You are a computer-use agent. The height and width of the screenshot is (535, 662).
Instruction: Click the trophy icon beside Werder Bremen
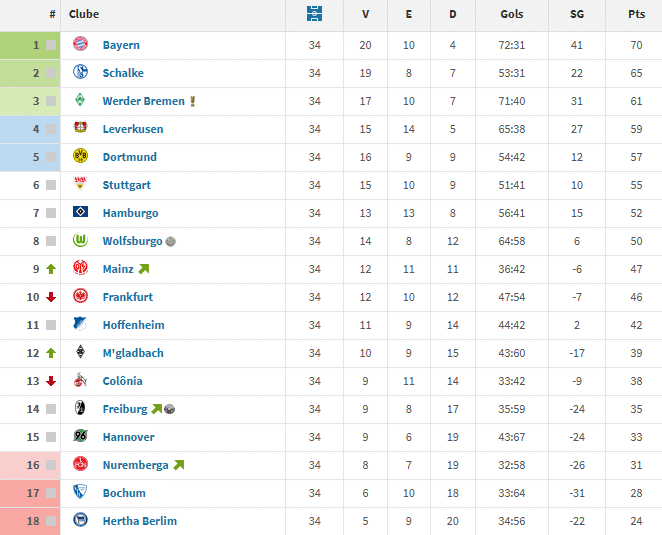(193, 101)
